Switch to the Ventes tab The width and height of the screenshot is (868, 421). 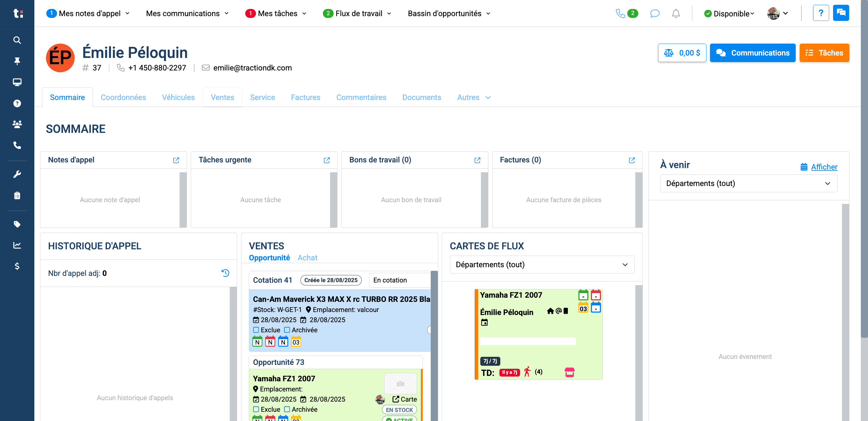pos(223,98)
